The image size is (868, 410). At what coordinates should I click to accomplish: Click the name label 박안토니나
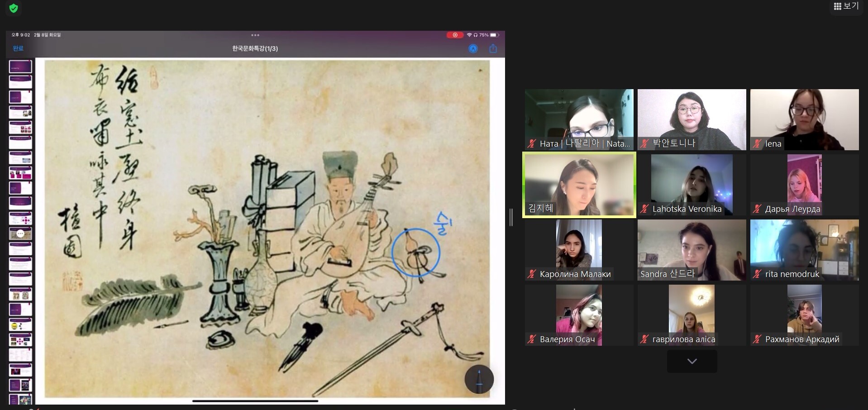pos(674,143)
